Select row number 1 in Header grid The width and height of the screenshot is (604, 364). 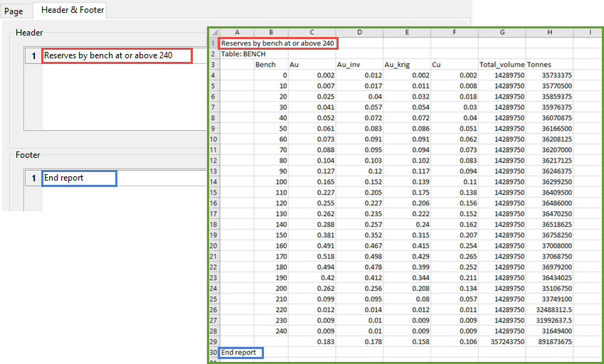click(33, 55)
